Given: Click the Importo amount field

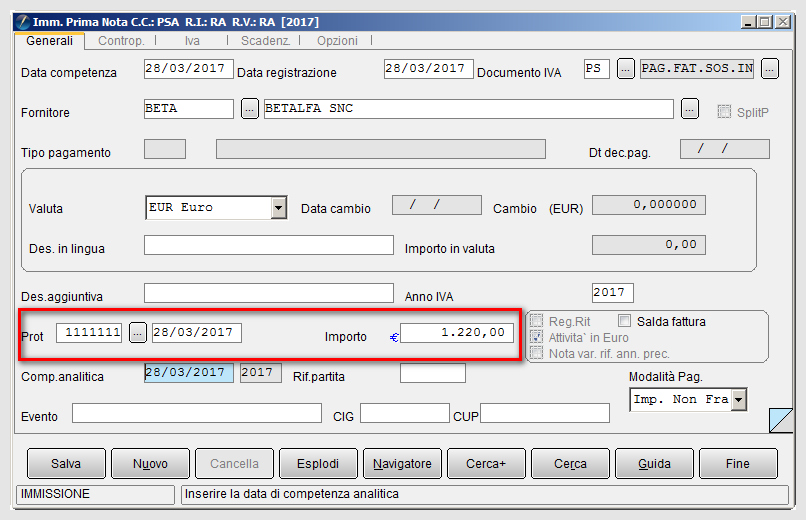Looking at the screenshot, I should click(457, 332).
